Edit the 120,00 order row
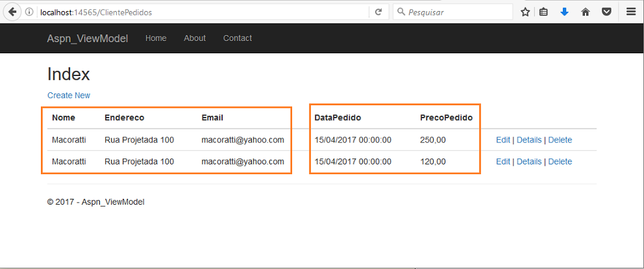This screenshot has width=644, height=269. click(x=502, y=162)
